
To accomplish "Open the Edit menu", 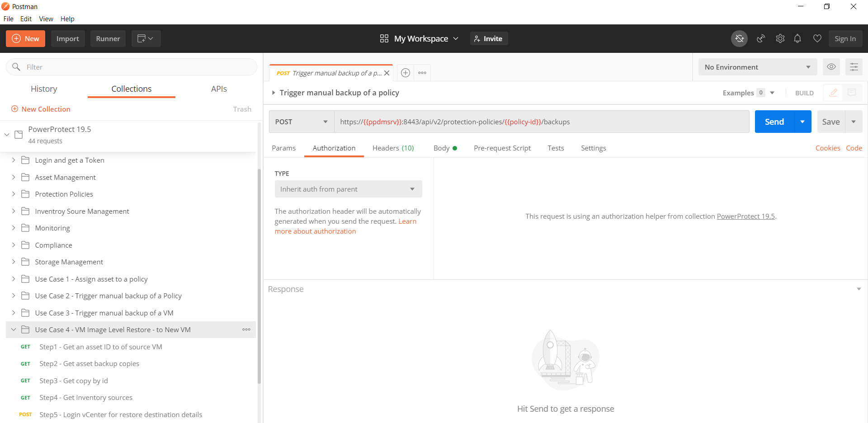I will tap(26, 19).
